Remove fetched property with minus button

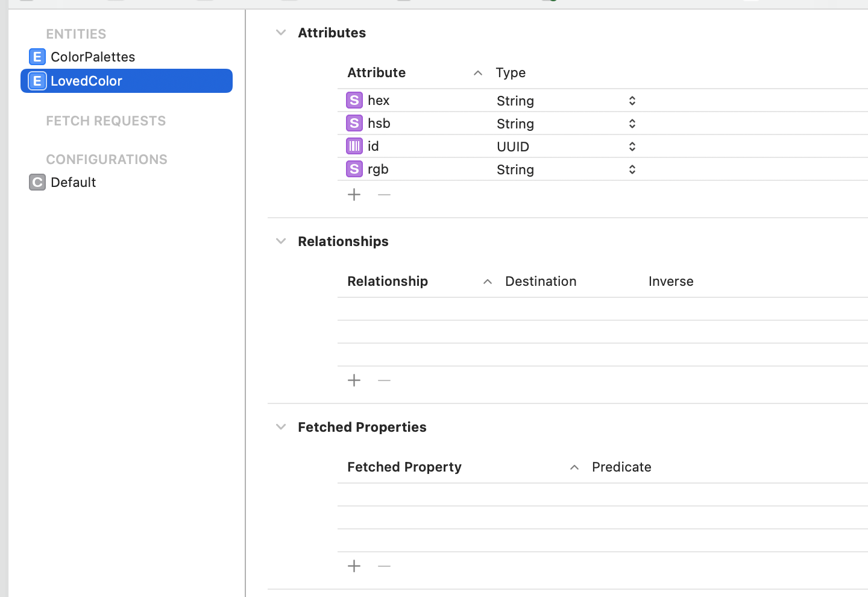point(384,566)
